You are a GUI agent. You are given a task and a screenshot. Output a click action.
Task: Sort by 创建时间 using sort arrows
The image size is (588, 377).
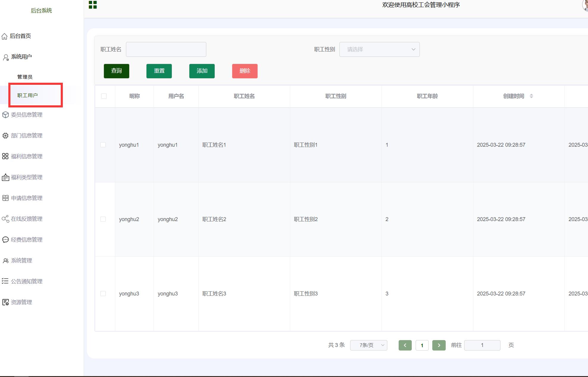click(x=531, y=96)
